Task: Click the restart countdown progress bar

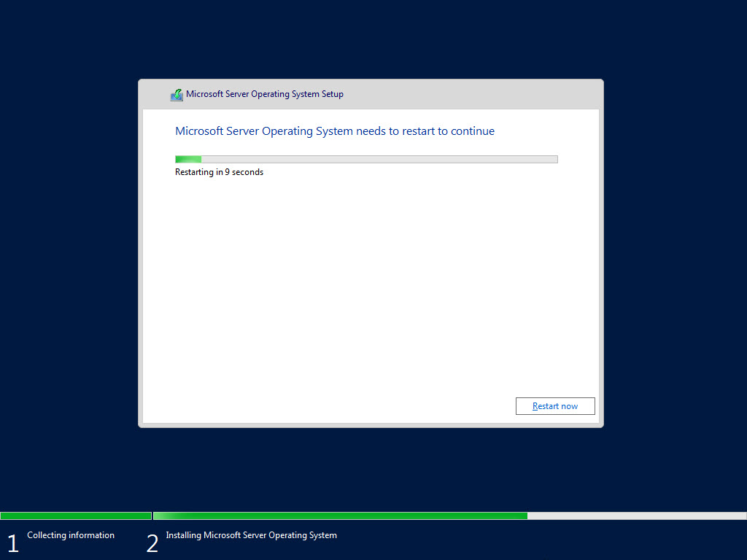Action: tap(366, 159)
